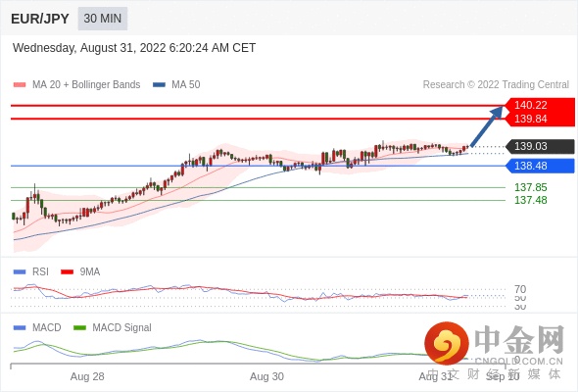The image size is (578, 392).
Task: Click the Aug 30 date axis label
Action: click(266, 376)
